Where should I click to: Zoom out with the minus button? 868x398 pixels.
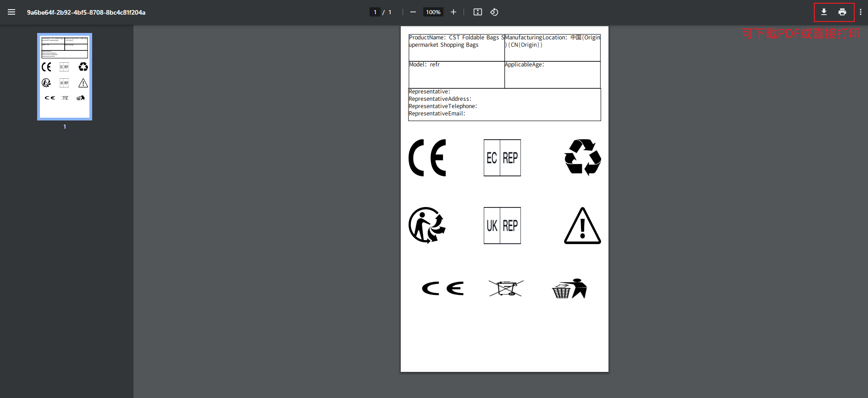click(413, 12)
